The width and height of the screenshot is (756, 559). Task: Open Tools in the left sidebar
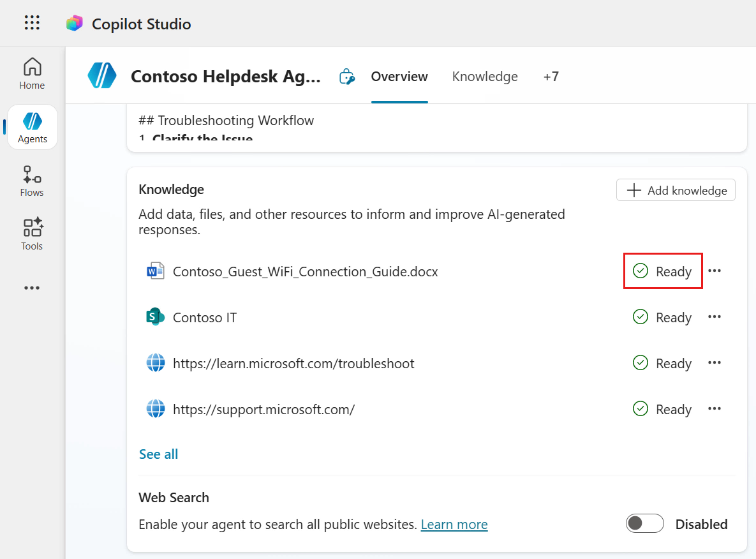tap(32, 234)
